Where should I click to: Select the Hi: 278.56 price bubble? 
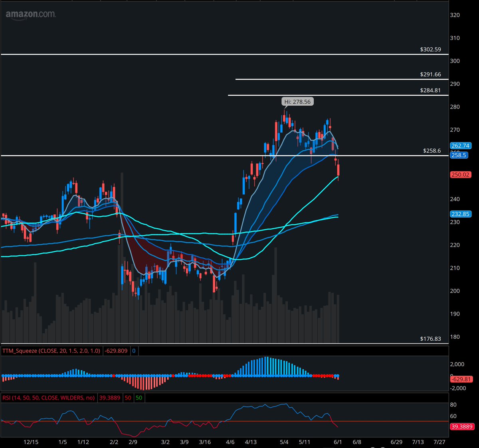pos(297,102)
